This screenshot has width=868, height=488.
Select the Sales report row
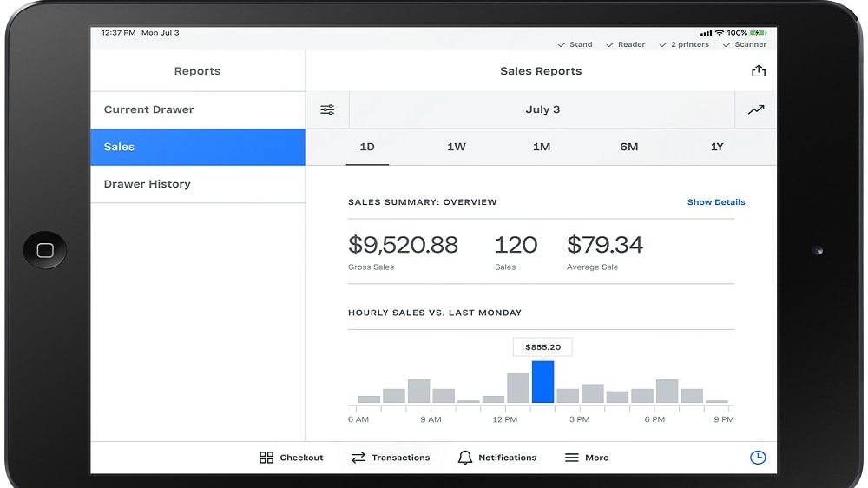coord(198,147)
